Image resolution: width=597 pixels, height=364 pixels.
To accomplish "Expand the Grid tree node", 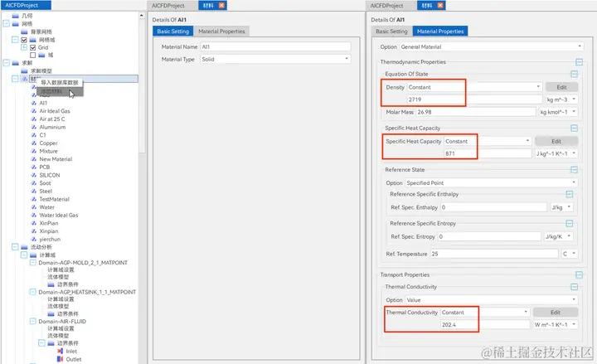I will click(x=23, y=47).
